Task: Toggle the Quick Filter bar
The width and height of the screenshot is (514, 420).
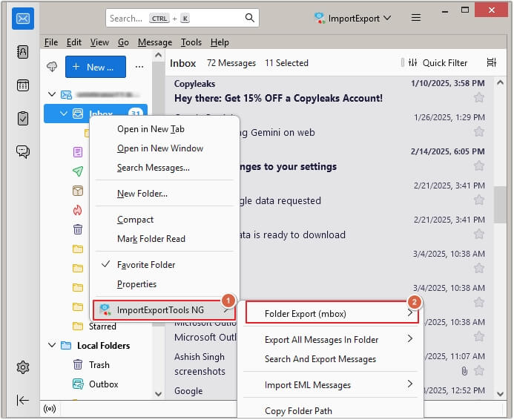Action: pos(439,63)
